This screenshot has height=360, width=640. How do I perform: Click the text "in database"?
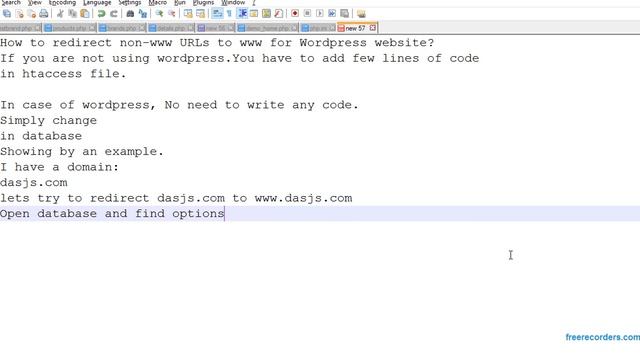41,136
